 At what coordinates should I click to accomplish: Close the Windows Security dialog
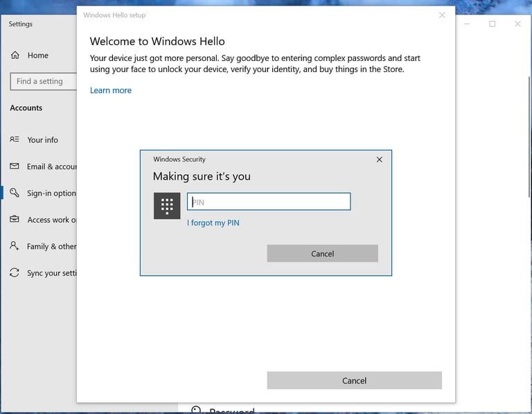click(380, 159)
